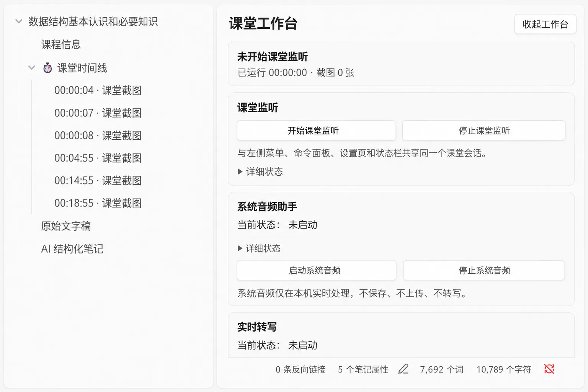Screen dimensions: 588x392
Task: Click the stopwatch icon beside 课堂时间线
Action: click(47, 68)
